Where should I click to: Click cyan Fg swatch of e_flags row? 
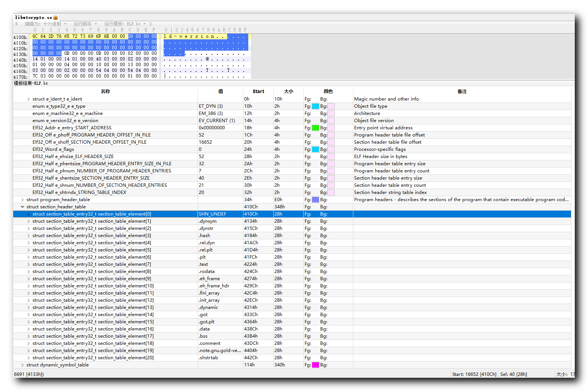click(315, 149)
